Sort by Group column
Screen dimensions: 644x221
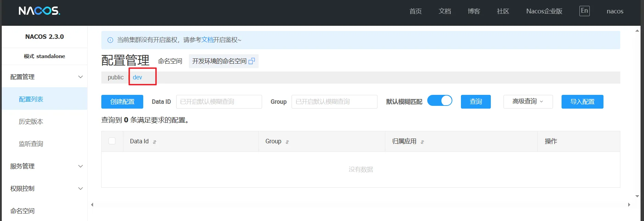click(x=287, y=142)
